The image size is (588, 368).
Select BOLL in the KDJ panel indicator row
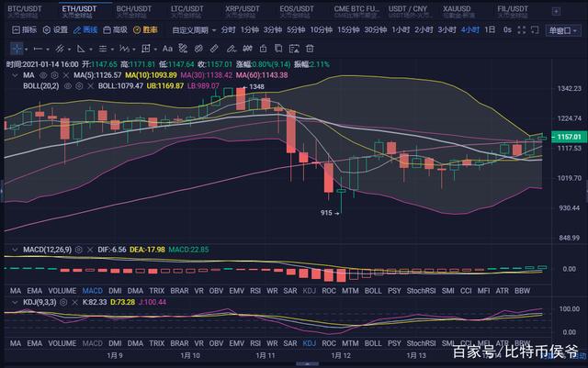373,343
